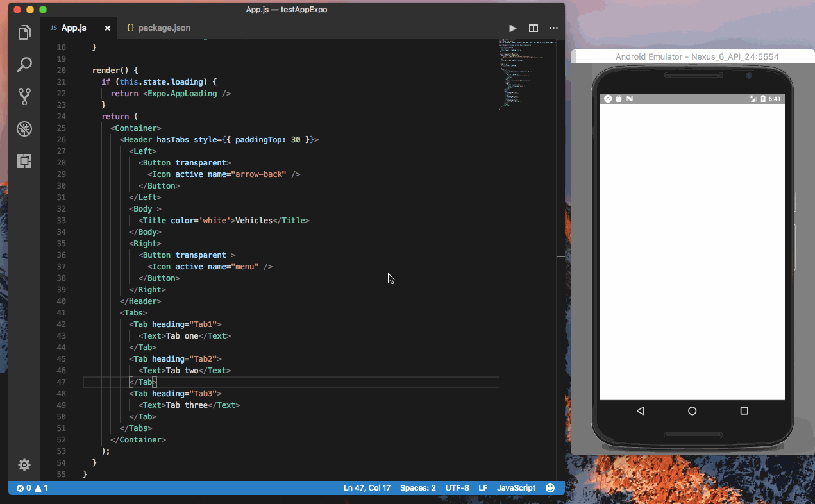Open the Manage gear menu
815x504 pixels.
click(24, 465)
